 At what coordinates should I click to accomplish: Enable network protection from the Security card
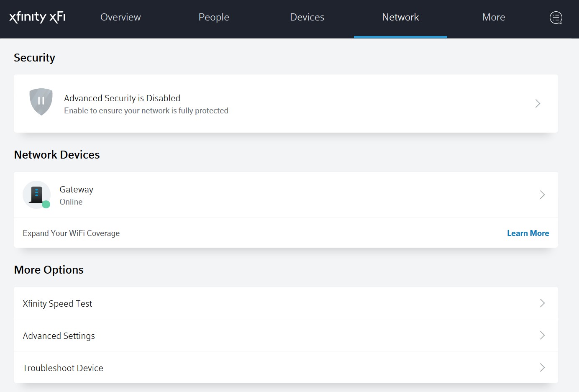coord(286,103)
